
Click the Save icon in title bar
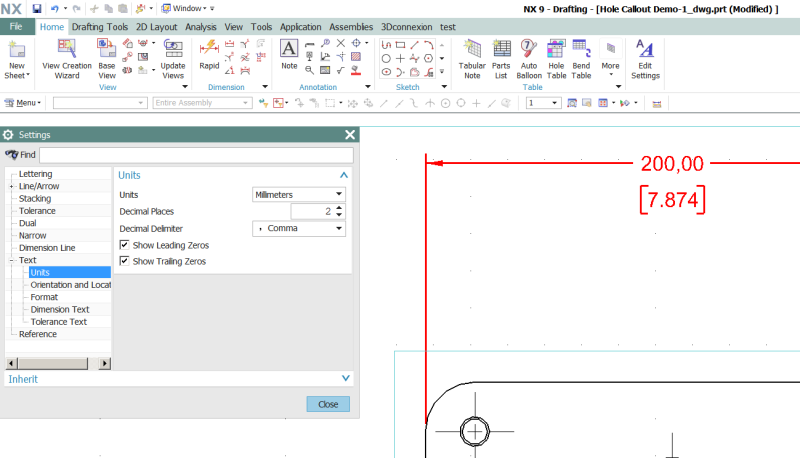point(37,9)
